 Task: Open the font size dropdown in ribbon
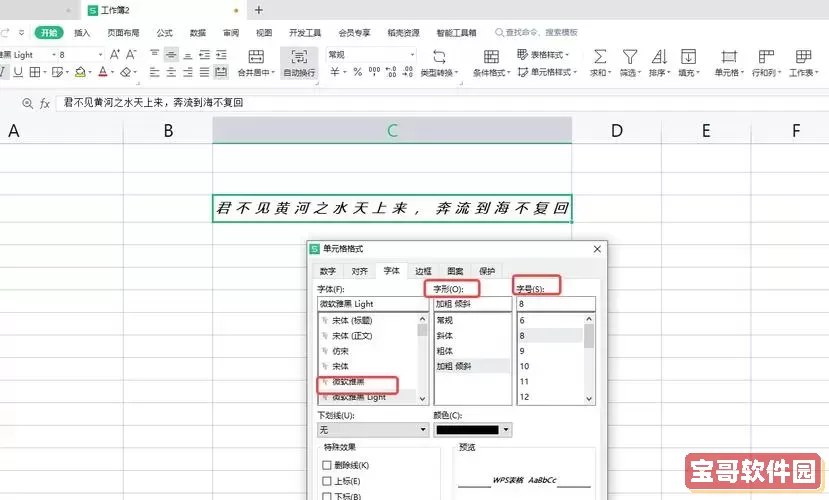point(100,54)
